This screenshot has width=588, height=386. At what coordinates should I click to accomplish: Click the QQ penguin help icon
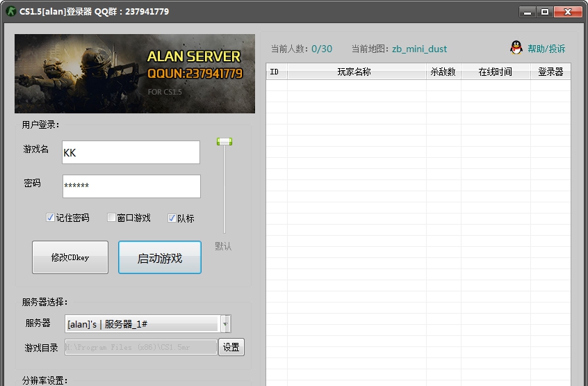[516, 48]
